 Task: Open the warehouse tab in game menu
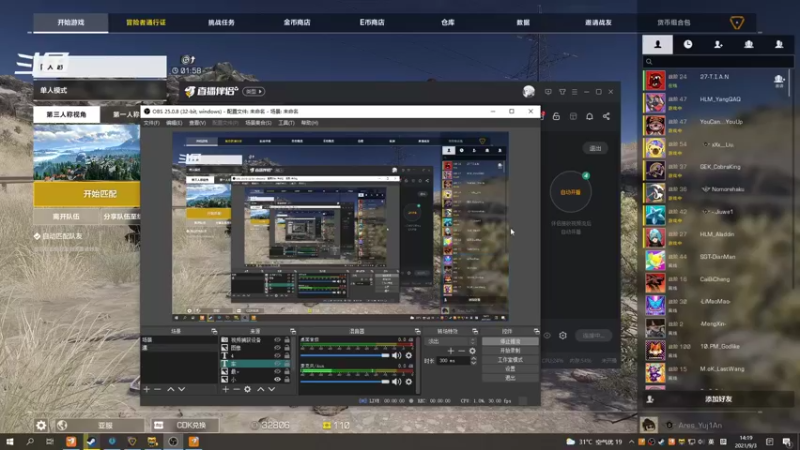pyautogui.click(x=447, y=22)
